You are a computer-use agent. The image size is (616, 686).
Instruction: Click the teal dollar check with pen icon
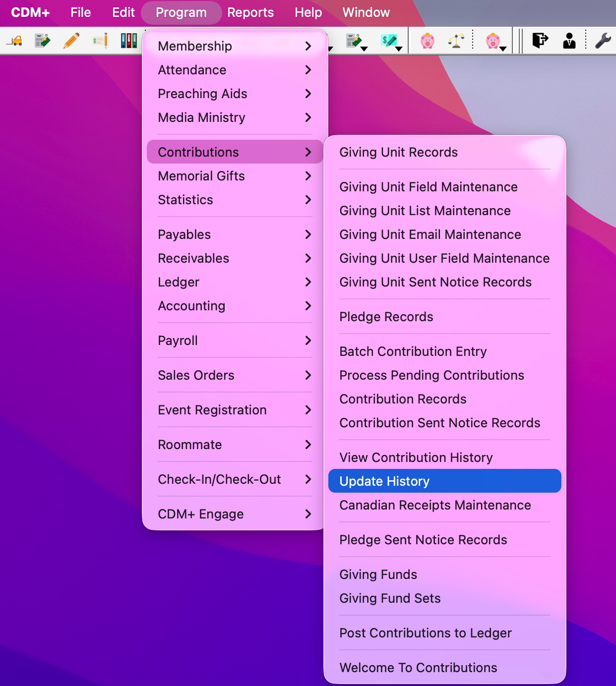(x=389, y=41)
